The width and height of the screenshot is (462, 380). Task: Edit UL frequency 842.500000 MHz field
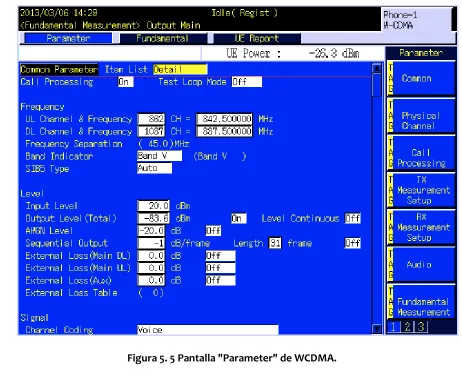pos(224,119)
